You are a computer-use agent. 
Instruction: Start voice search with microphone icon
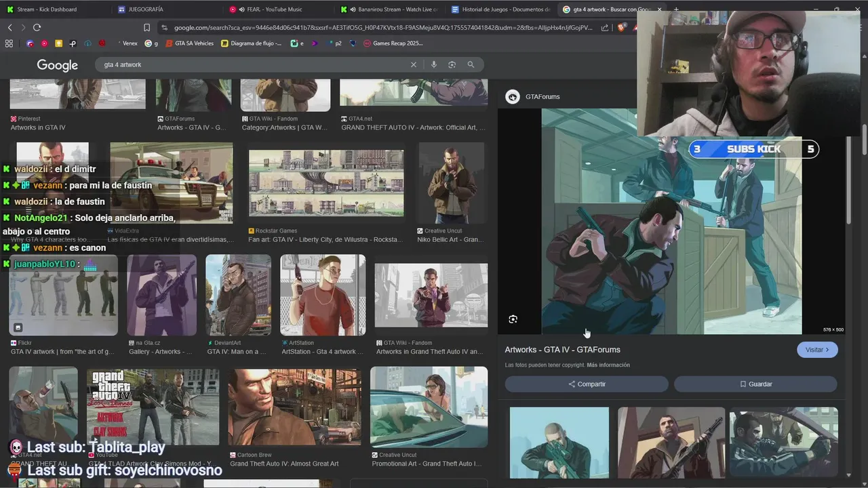click(434, 64)
